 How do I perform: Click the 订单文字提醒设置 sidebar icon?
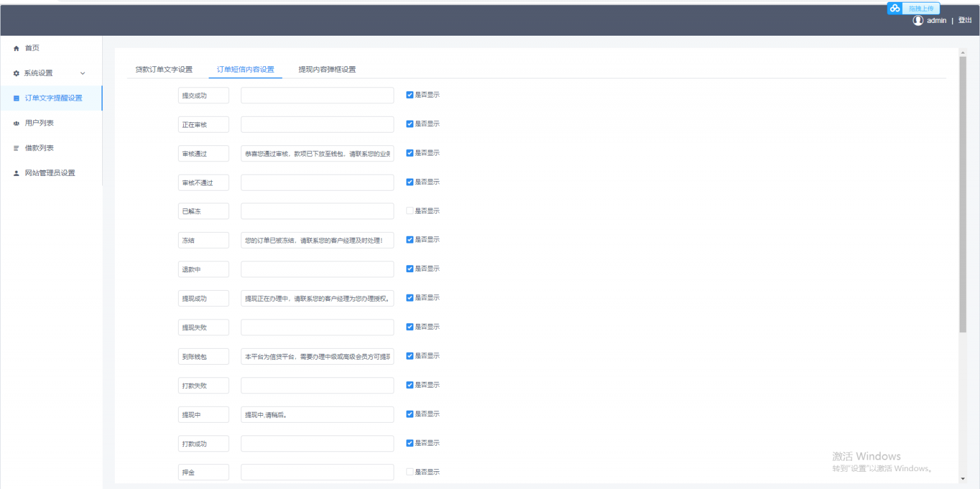tap(17, 98)
